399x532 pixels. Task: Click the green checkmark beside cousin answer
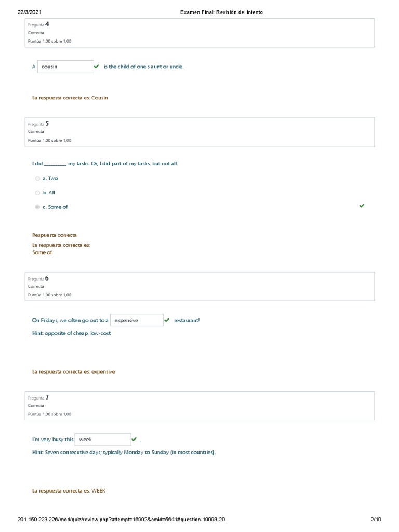[96, 66]
